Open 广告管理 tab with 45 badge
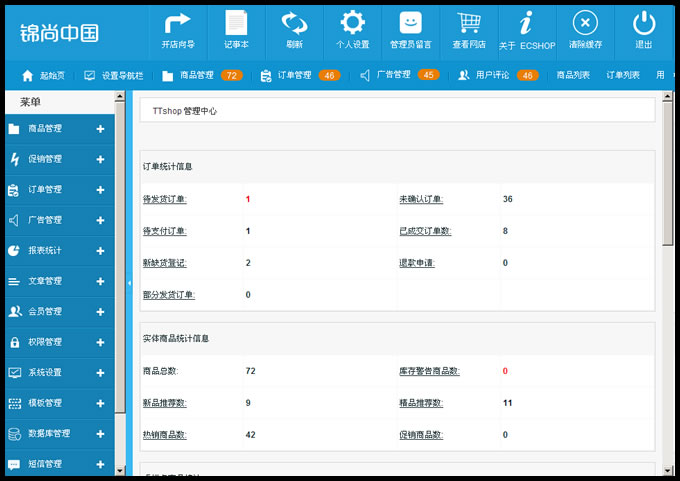Viewport: 680px width, 481px height. coord(400,75)
